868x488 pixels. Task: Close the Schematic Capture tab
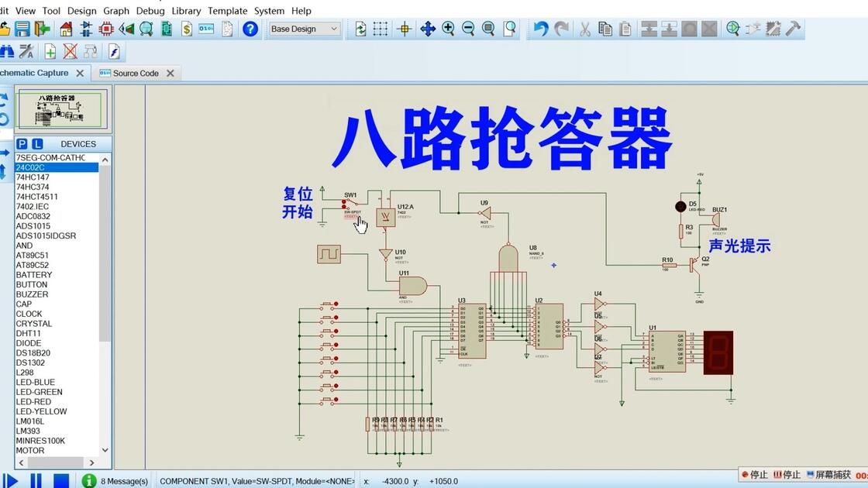80,73
